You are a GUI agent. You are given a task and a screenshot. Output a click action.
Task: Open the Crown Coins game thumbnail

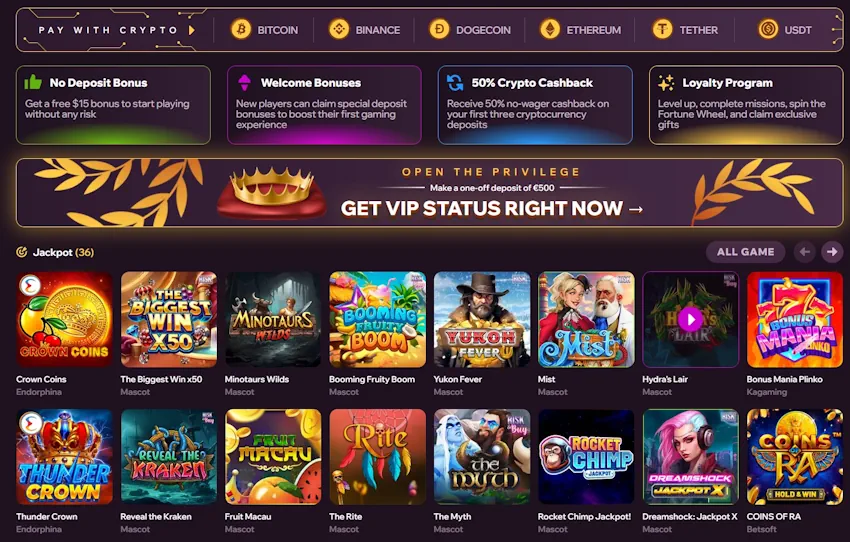[65, 320]
